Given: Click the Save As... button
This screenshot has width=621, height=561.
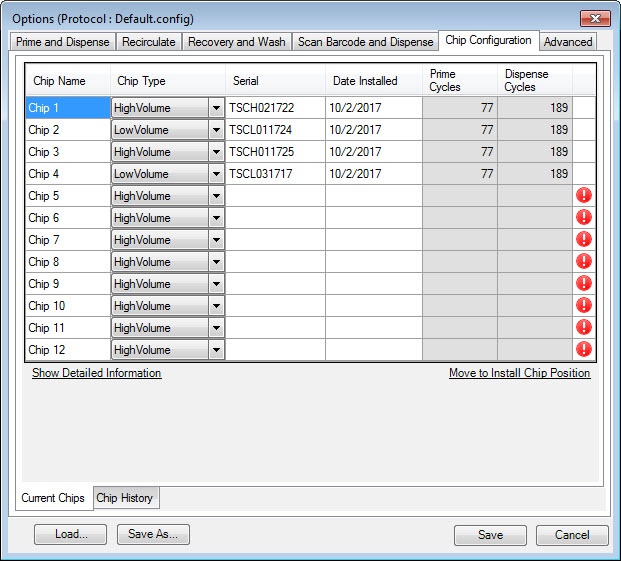Looking at the screenshot, I should [x=153, y=535].
